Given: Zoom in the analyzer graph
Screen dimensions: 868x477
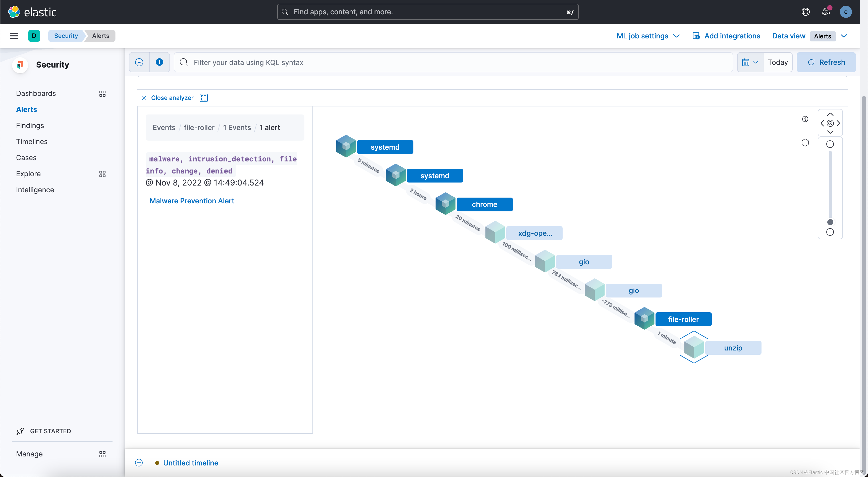Looking at the screenshot, I should (x=830, y=144).
